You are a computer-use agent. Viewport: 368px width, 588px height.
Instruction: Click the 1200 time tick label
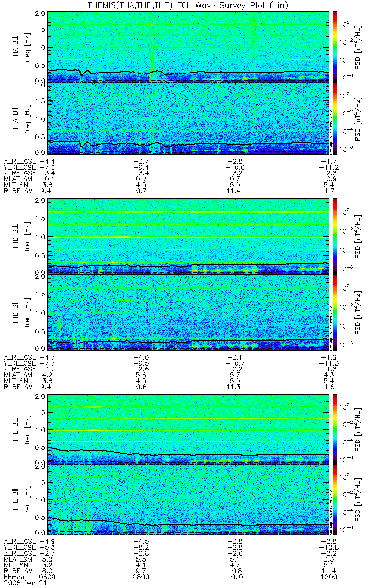pos(328,577)
